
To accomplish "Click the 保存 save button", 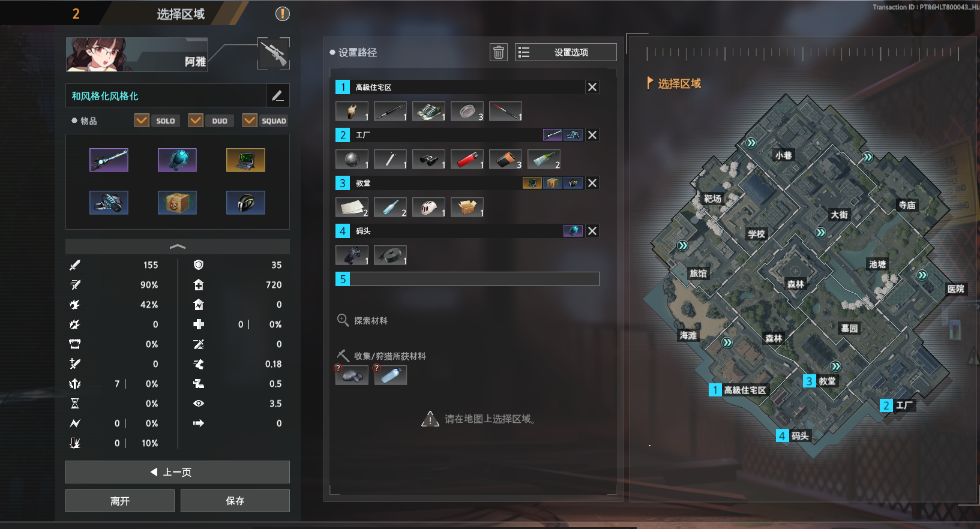I will [x=235, y=501].
